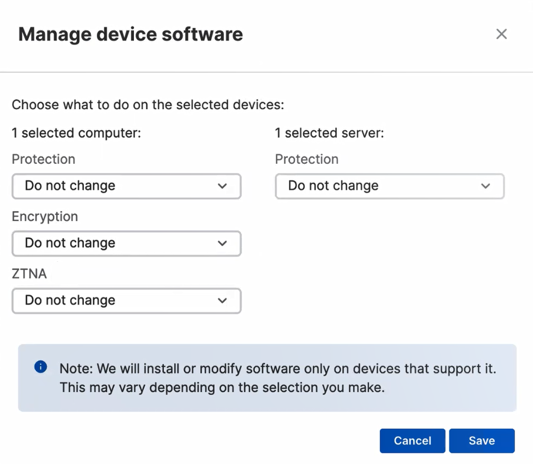Click the ZTNA field label
Viewport: 533px width, 464px height.
29,274
